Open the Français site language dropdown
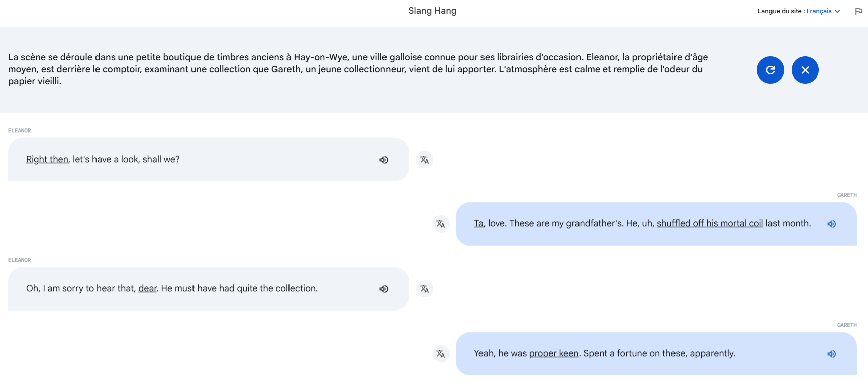Screen dimensions: 868x387 click(x=823, y=11)
